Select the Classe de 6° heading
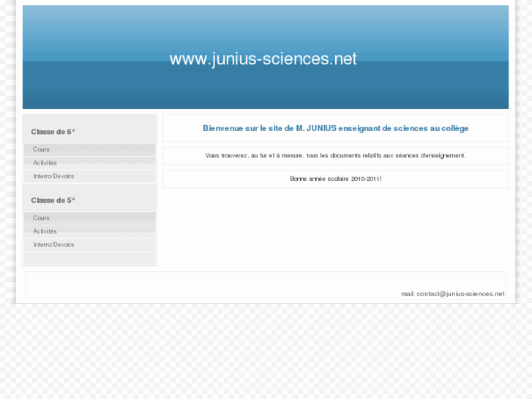The height and width of the screenshot is (399, 532). [x=53, y=132]
